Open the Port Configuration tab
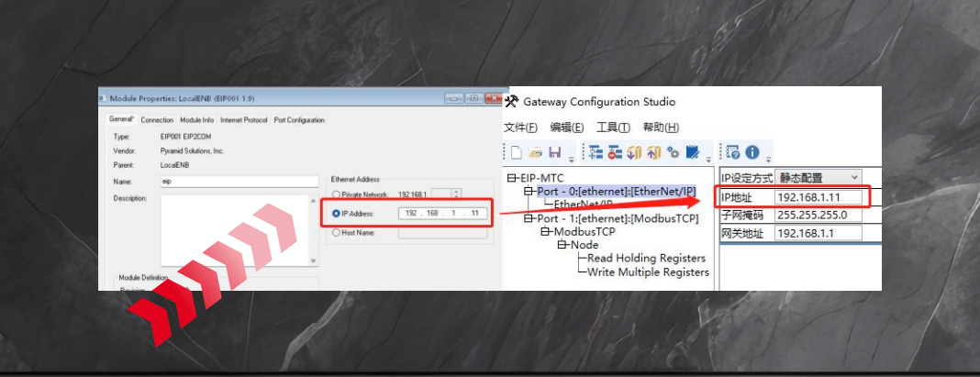 (x=299, y=119)
